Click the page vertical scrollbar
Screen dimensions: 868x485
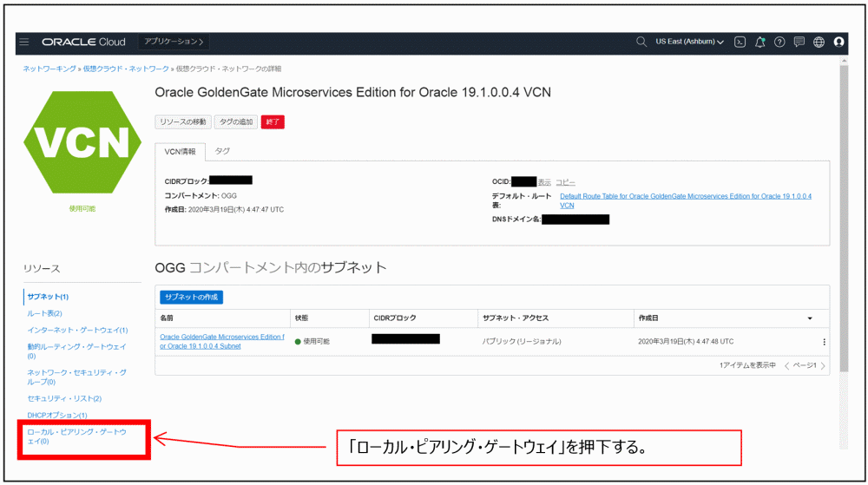(x=844, y=219)
